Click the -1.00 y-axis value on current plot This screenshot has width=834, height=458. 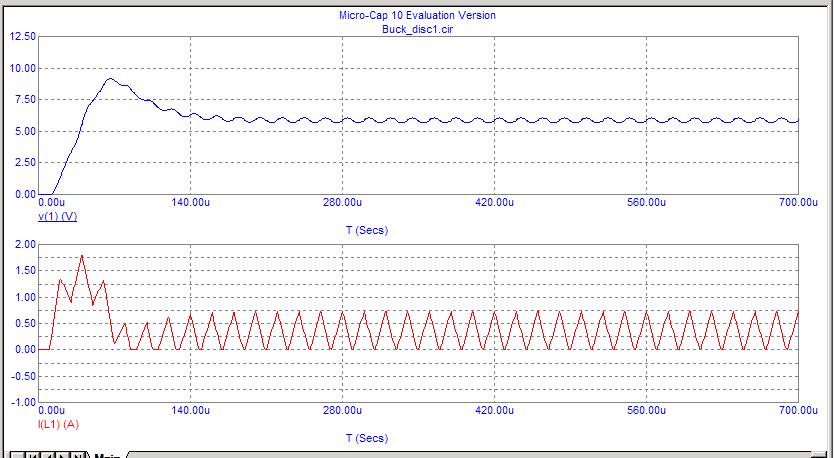(x=22, y=402)
